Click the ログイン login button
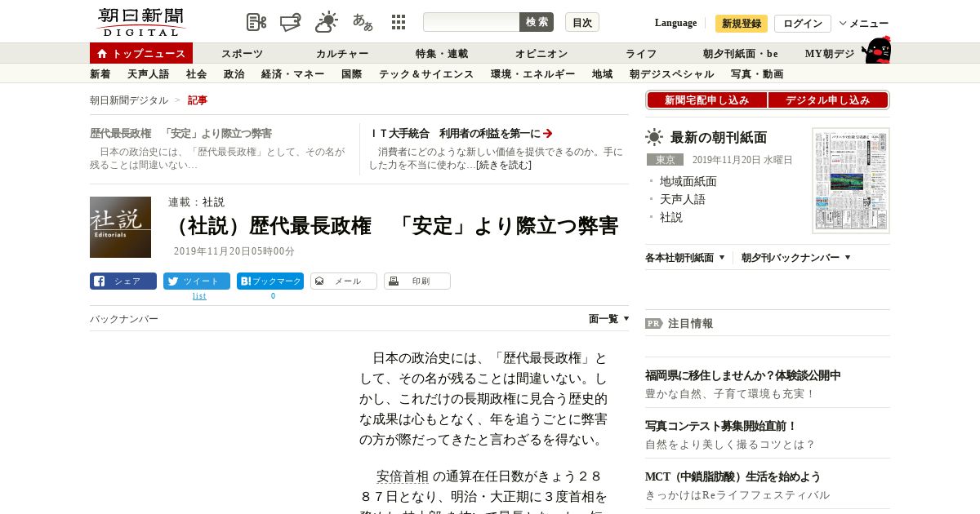Viewport: 980px width, 514px height. pyautogui.click(x=803, y=24)
